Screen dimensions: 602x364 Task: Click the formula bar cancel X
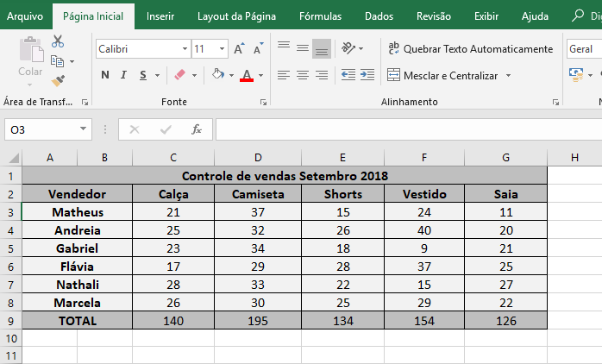(x=135, y=129)
